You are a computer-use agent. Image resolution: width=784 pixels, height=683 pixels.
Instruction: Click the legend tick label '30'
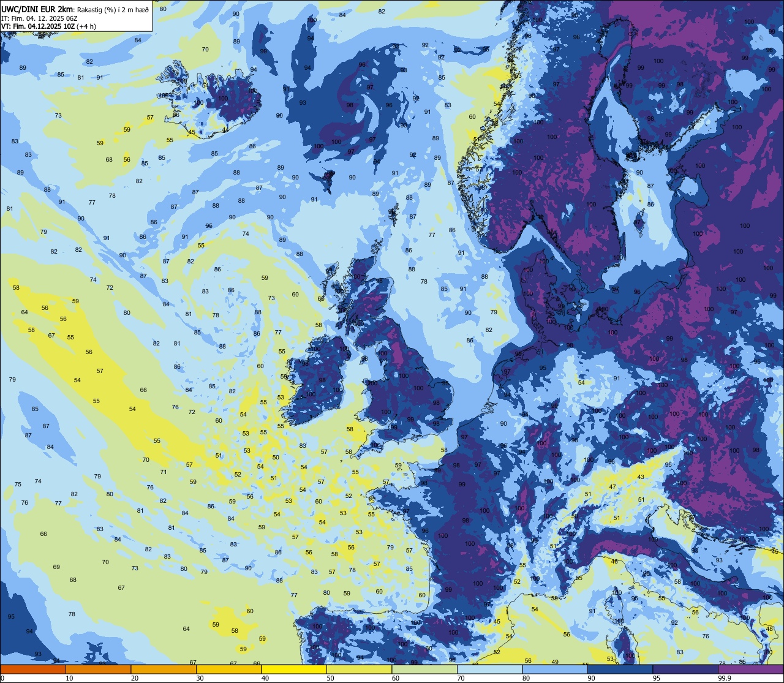click(x=200, y=677)
